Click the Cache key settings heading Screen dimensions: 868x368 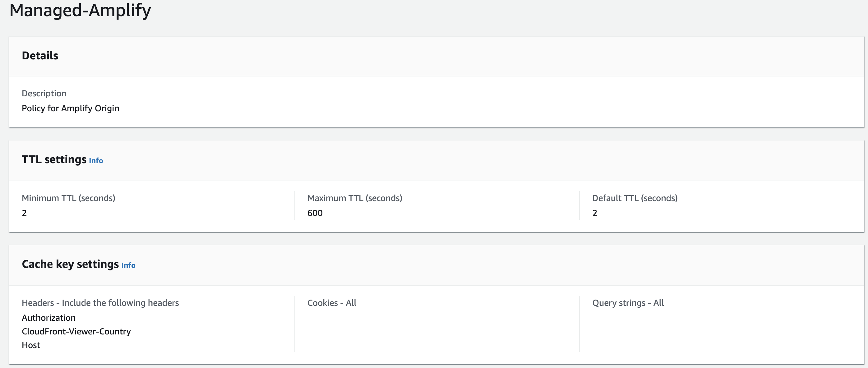point(70,264)
